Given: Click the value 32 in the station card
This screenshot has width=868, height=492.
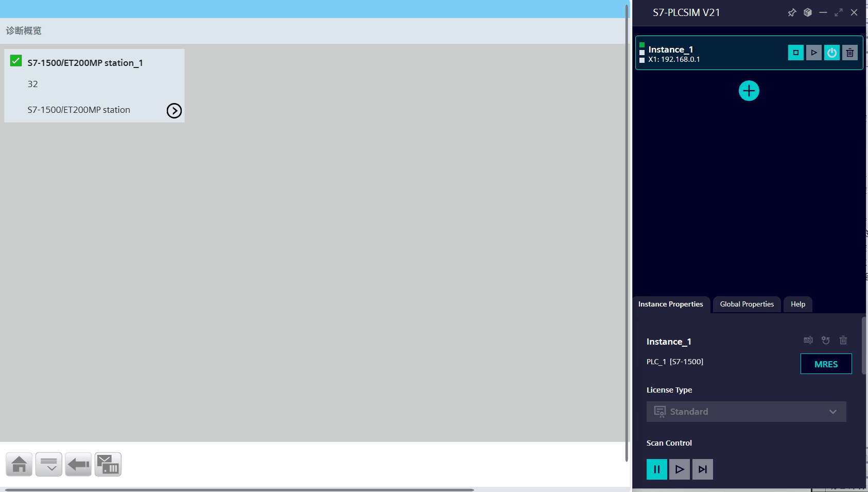Looking at the screenshot, I should 32,84.
